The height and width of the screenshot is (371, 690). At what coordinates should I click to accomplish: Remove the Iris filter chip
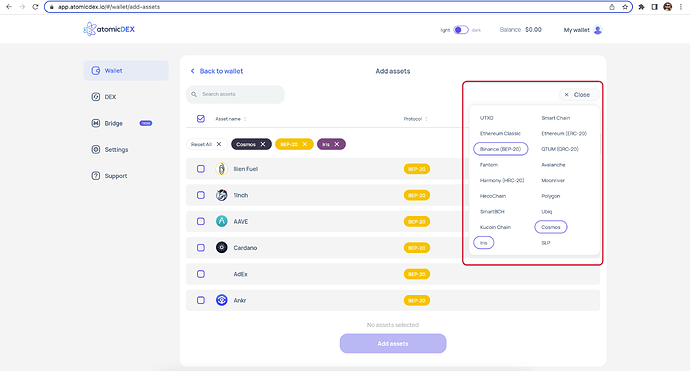pos(337,144)
